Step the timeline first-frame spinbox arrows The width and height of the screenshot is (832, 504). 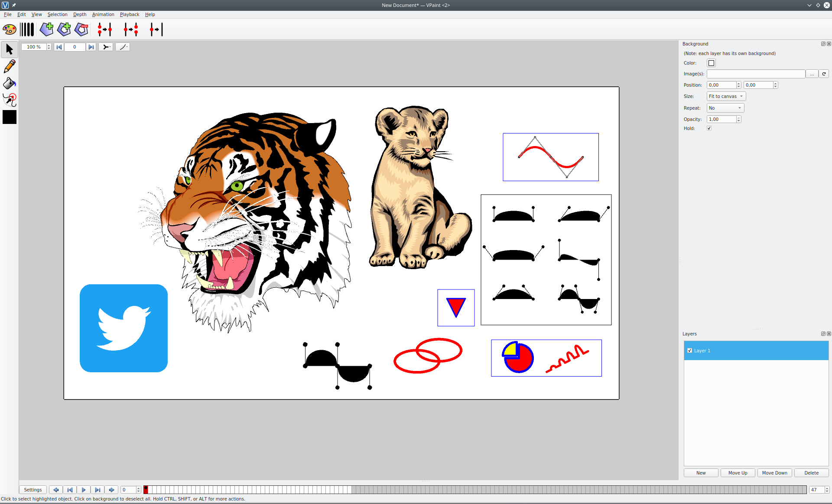138,490
